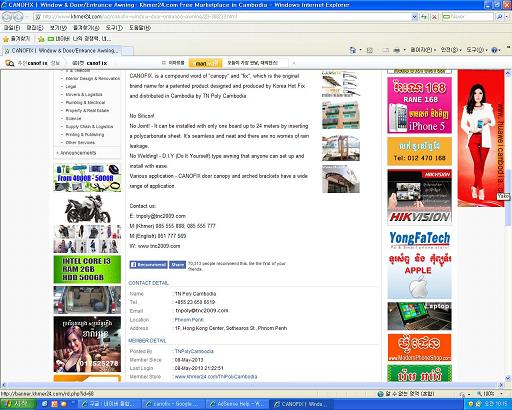This screenshot has width=512, height=410.
Task: Open the Printing & Publishing category
Action: tap(85, 135)
